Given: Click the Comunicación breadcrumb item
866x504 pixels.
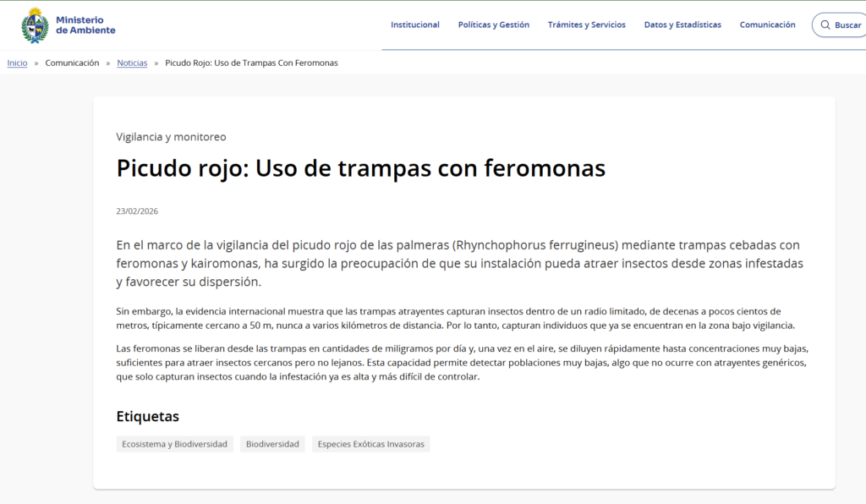Looking at the screenshot, I should (x=72, y=63).
